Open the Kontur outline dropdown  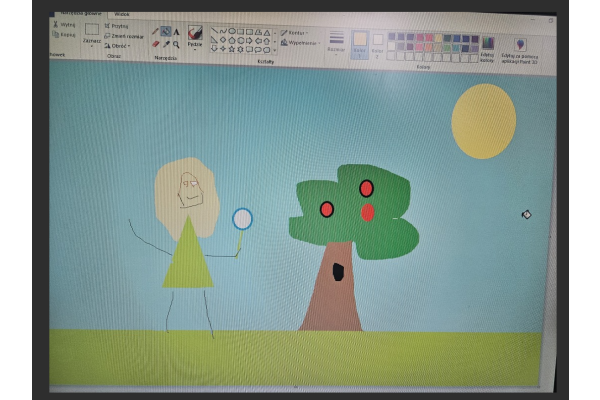point(294,32)
